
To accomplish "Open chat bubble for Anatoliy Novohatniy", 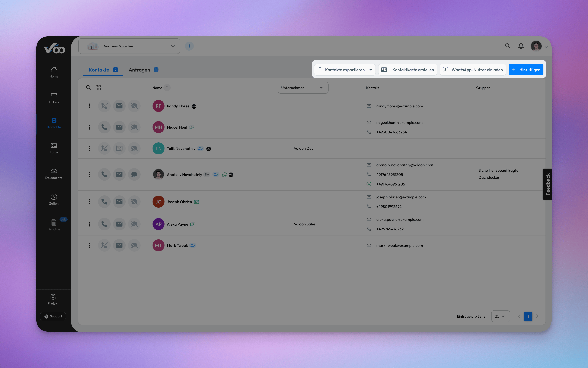I will click(x=134, y=174).
